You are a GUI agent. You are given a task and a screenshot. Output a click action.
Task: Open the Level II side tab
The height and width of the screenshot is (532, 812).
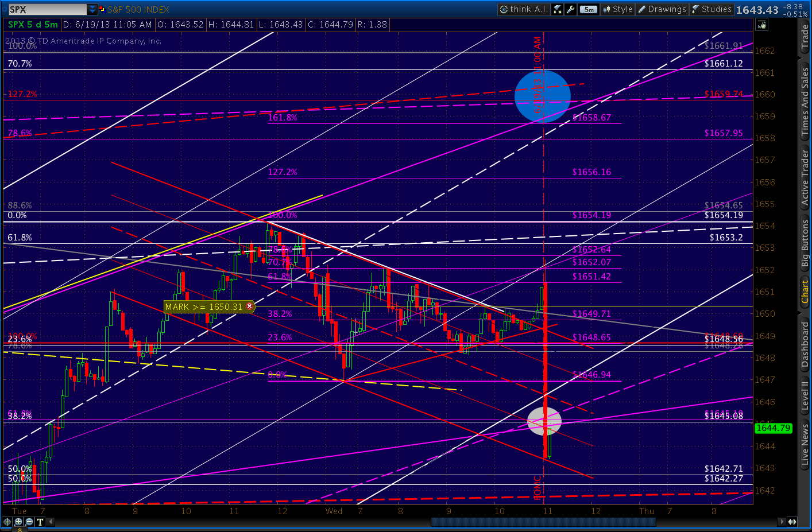click(805, 395)
